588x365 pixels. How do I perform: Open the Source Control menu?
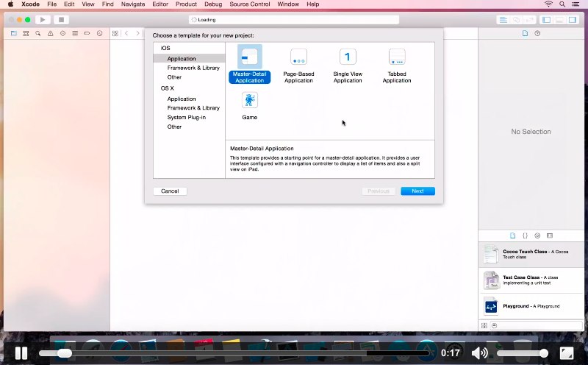pos(250,4)
